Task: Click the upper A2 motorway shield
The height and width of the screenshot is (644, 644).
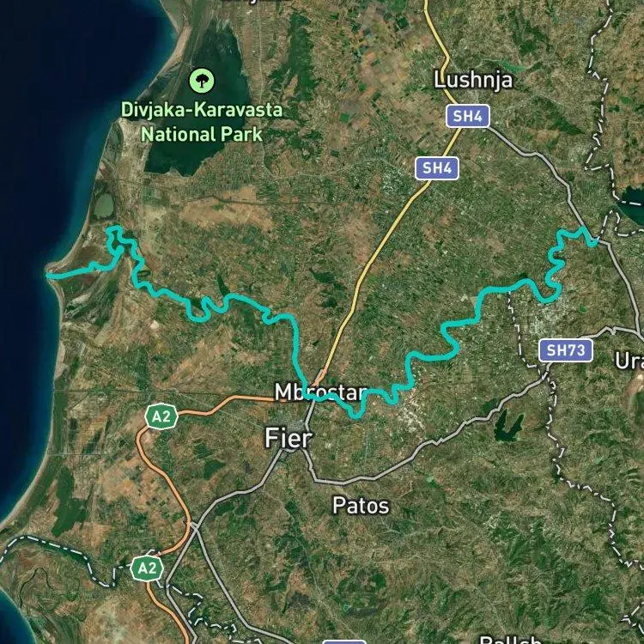Action: (161, 416)
